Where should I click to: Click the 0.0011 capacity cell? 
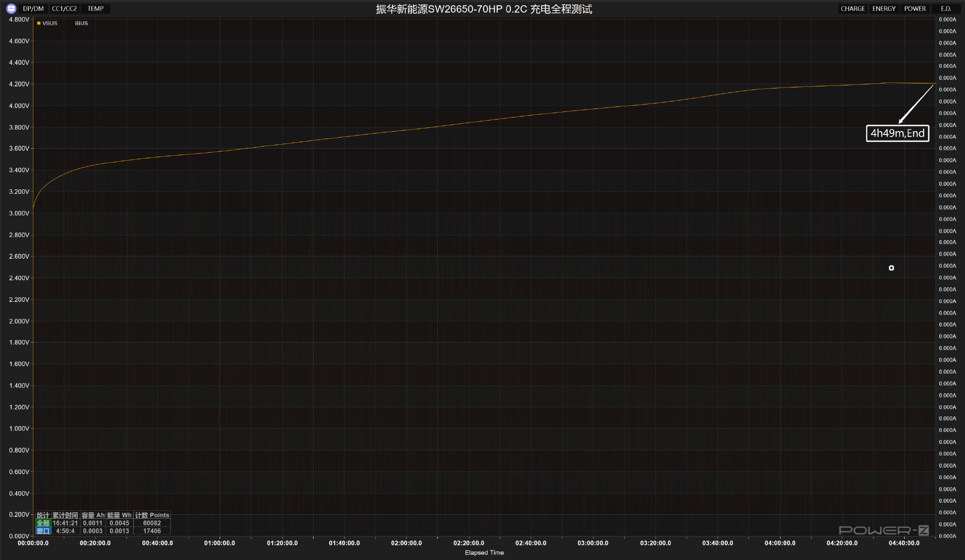click(x=93, y=523)
